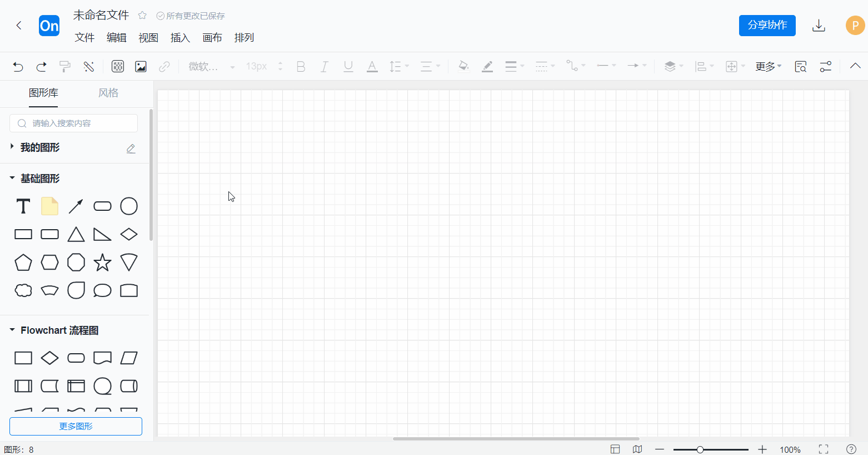This screenshot has width=868, height=455.
Task: Click the insert image toolbar icon
Action: click(141, 67)
